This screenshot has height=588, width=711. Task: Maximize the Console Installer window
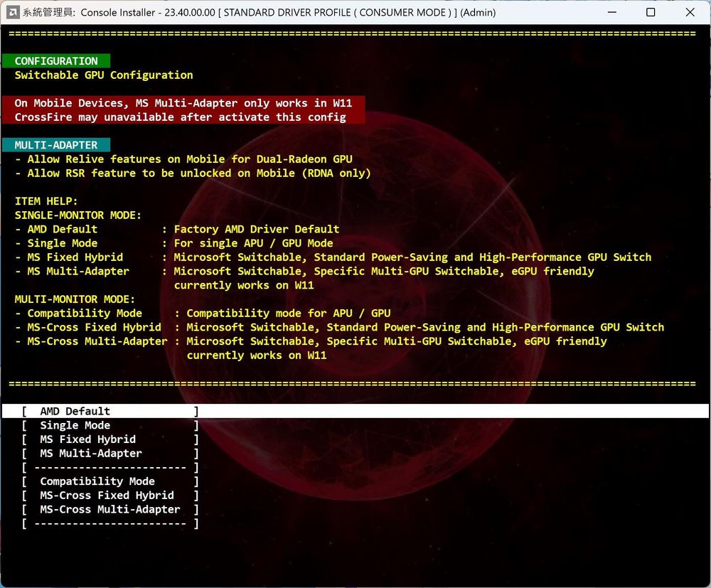click(651, 12)
